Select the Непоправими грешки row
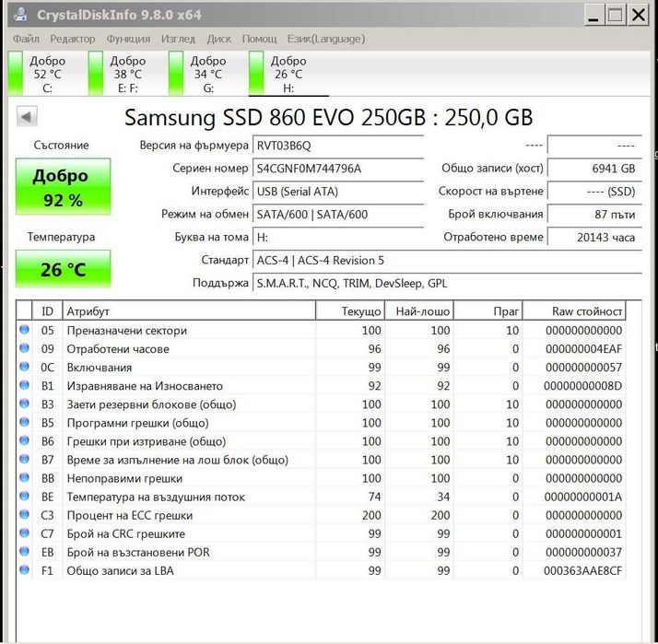This screenshot has width=658, height=644. pyautogui.click(x=321, y=478)
